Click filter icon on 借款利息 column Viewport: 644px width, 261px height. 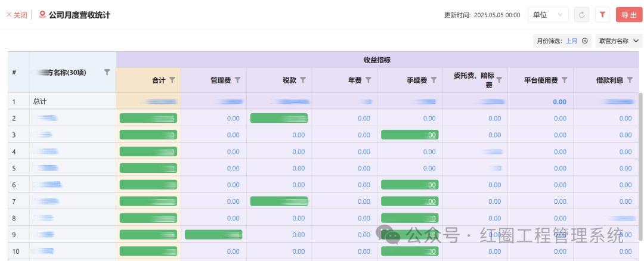(630, 80)
